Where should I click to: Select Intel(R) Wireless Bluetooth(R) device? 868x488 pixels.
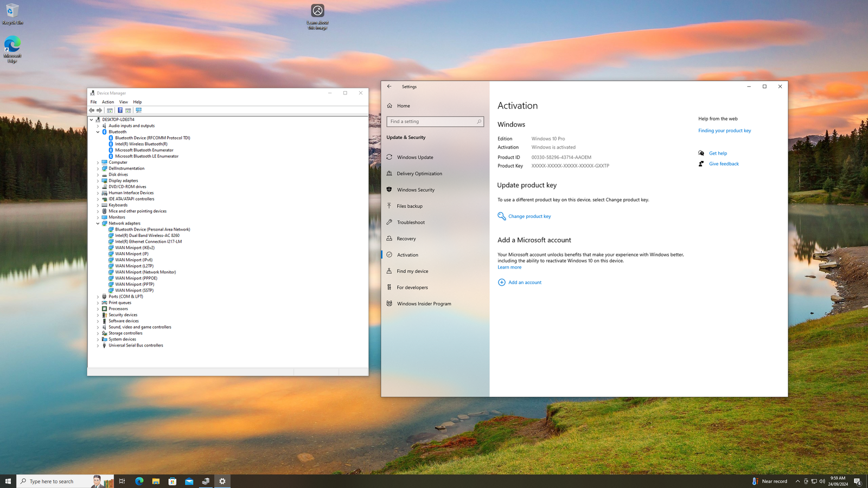141,144
